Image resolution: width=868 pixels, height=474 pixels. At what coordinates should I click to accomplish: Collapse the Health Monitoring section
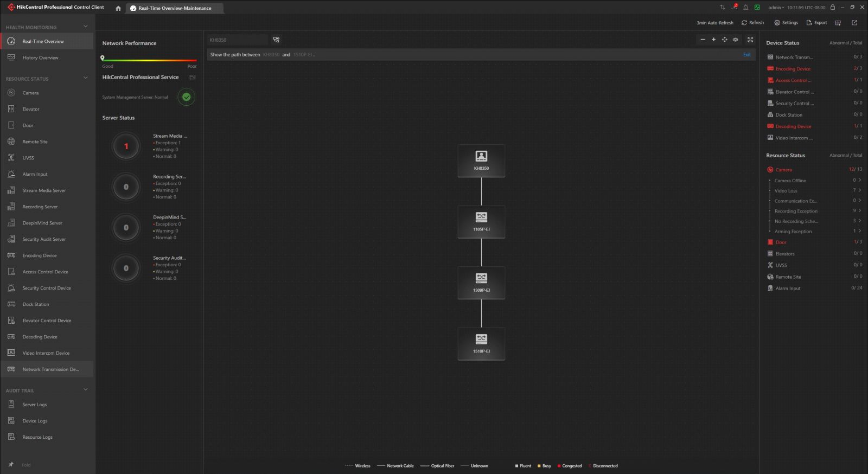[85, 27]
